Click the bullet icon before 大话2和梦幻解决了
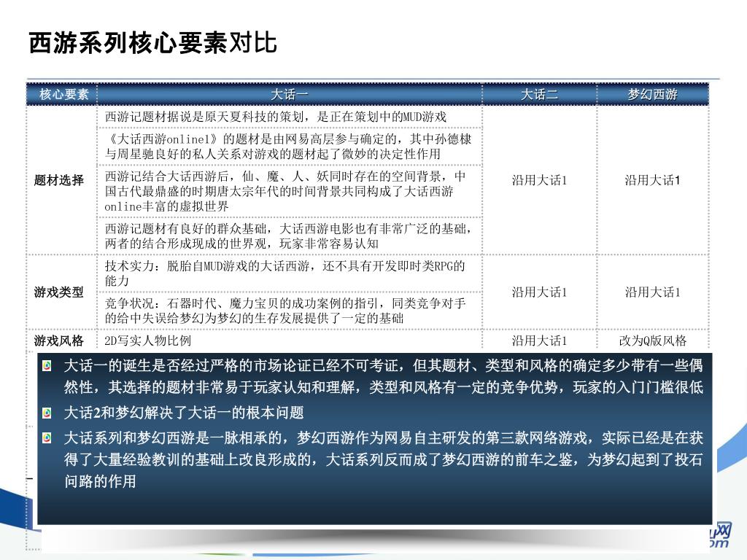The width and height of the screenshot is (747, 560). 47,413
